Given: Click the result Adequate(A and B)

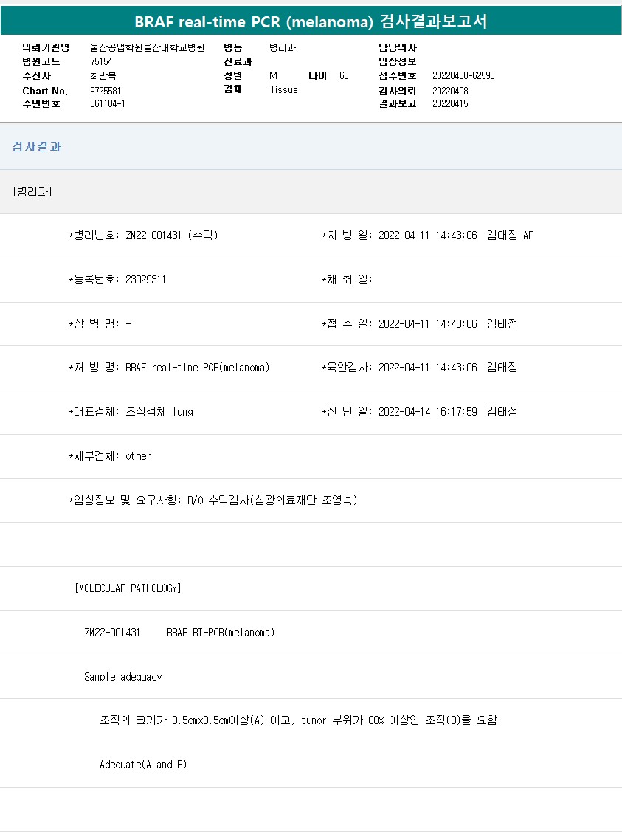Looking at the screenshot, I should (143, 765).
